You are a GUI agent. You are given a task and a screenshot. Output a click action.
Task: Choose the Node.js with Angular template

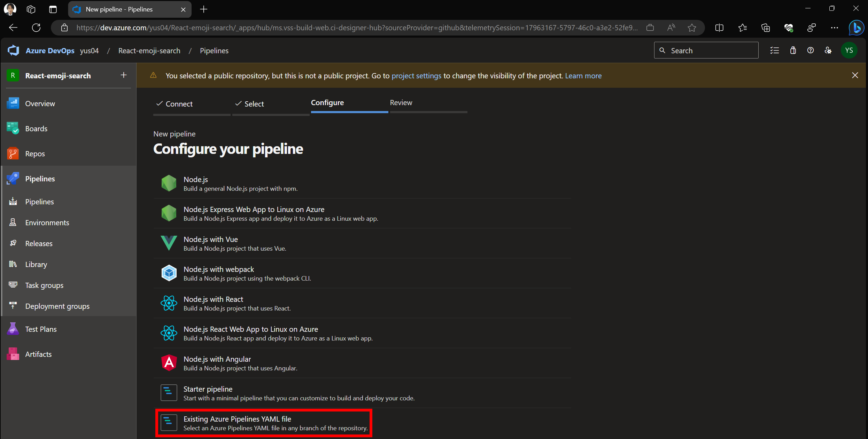[x=217, y=359]
